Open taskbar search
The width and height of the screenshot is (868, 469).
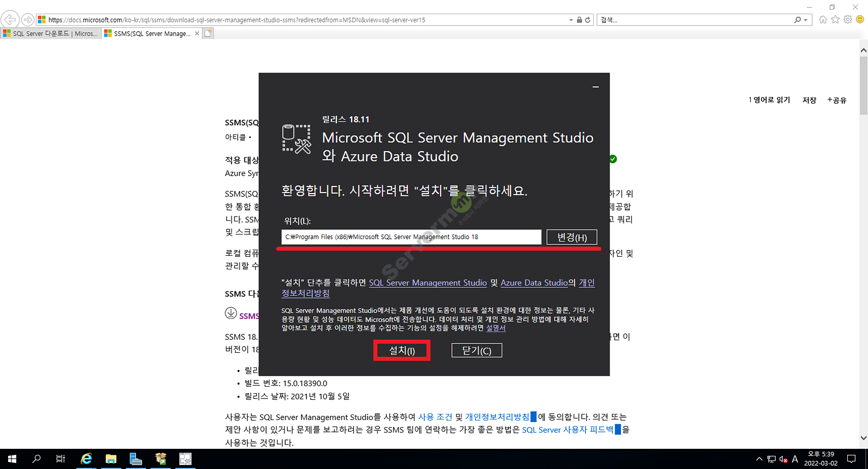point(37,459)
